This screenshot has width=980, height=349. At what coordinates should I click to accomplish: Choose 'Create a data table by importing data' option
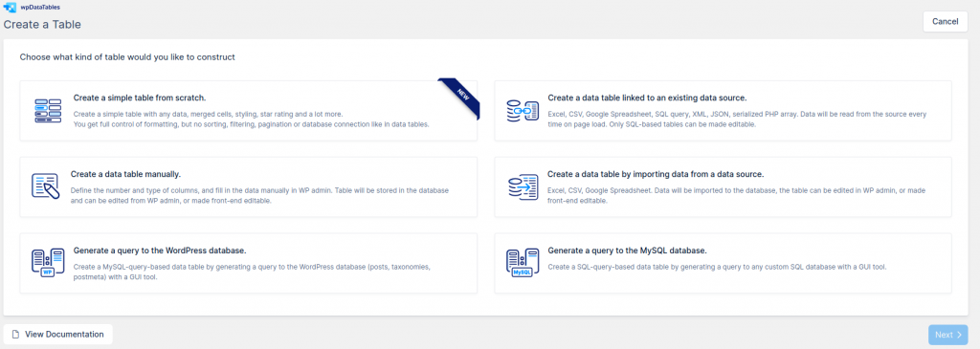[656, 174]
